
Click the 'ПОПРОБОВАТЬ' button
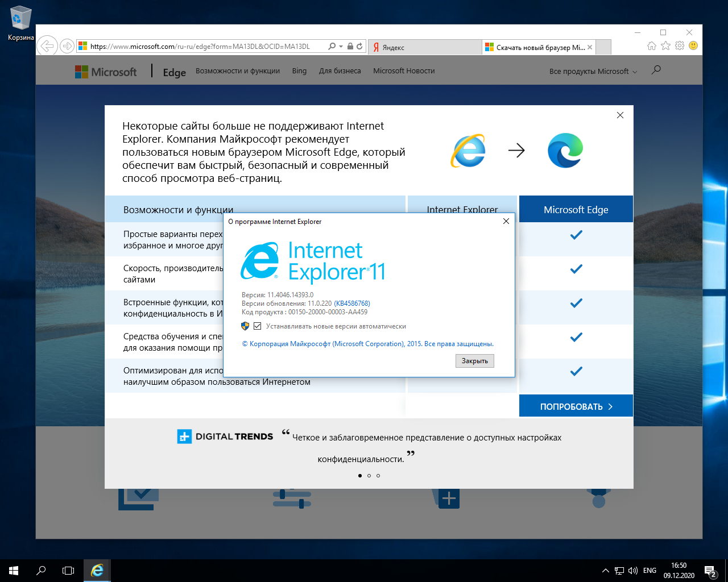576,406
